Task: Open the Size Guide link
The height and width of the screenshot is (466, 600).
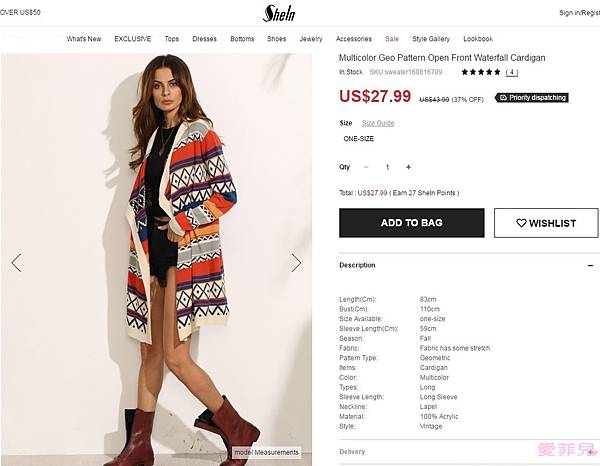Action: [378, 123]
